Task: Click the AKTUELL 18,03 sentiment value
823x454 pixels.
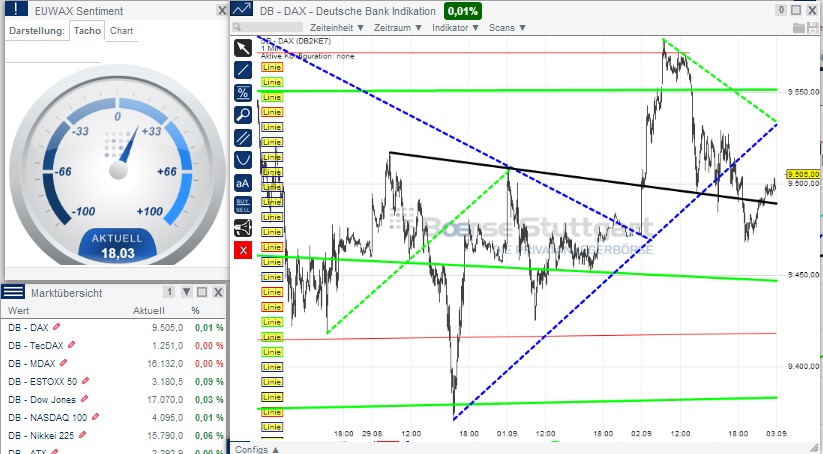Action: coord(118,246)
